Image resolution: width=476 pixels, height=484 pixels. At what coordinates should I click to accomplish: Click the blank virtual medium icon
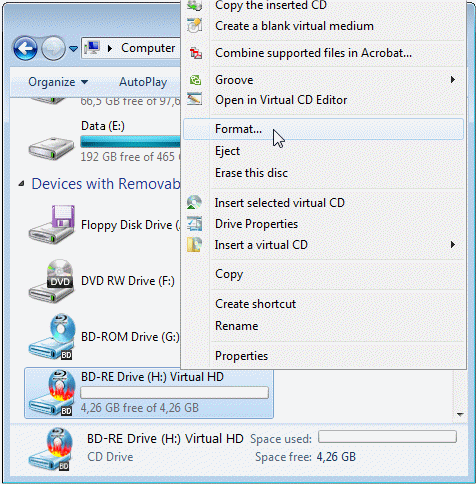tap(195, 25)
